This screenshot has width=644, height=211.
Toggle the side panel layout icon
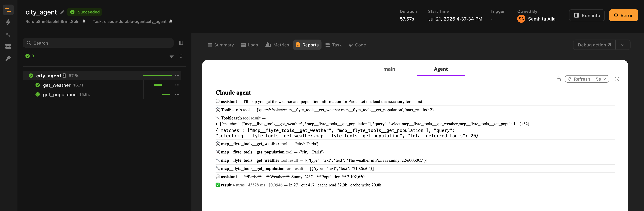(x=181, y=43)
